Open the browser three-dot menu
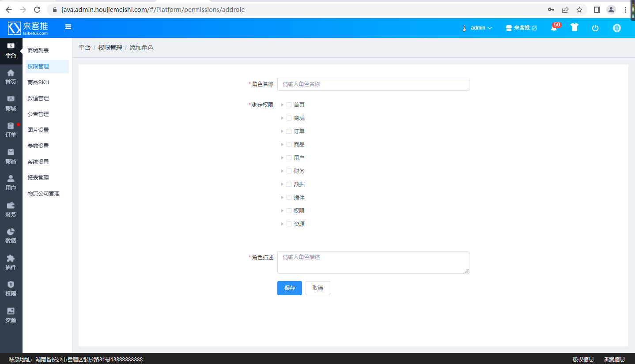 point(625,9)
